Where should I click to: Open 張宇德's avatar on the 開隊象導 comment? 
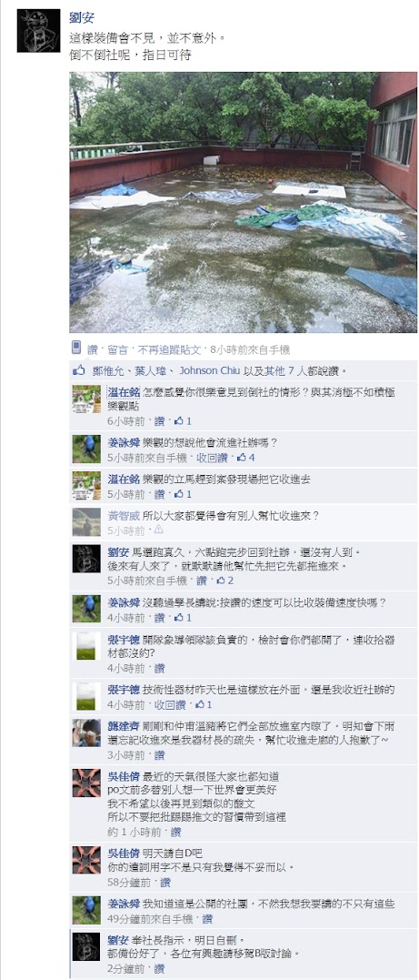[x=86, y=646]
